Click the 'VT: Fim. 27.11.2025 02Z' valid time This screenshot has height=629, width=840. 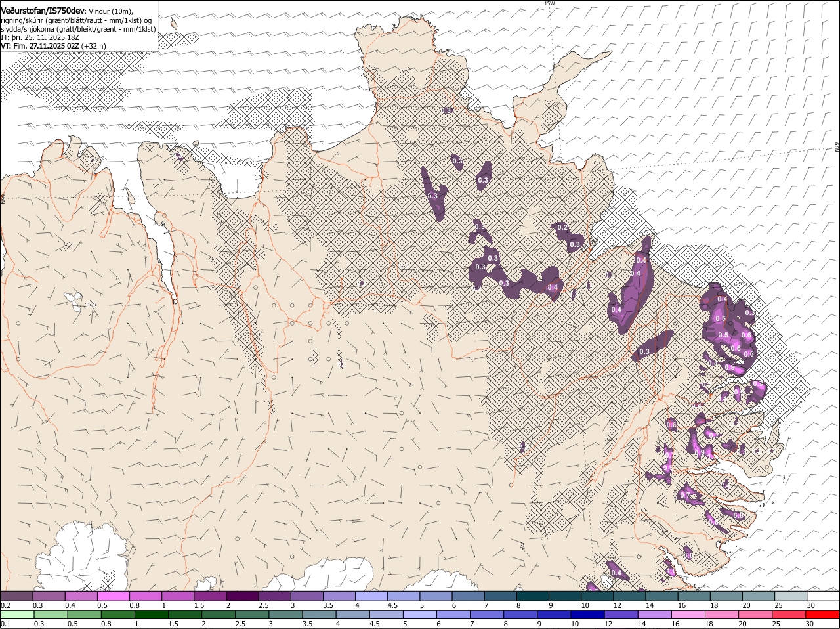pyautogui.click(x=40, y=46)
